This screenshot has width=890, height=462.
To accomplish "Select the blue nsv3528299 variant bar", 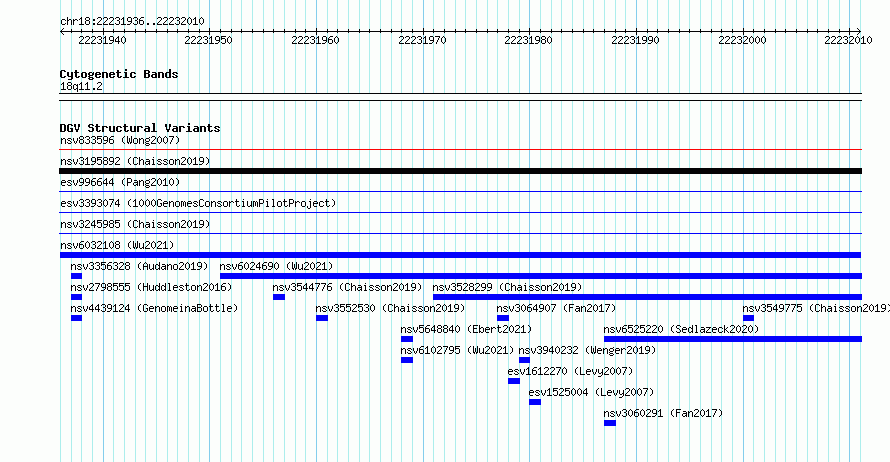I will pyautogui.click(x=647, y=297).
